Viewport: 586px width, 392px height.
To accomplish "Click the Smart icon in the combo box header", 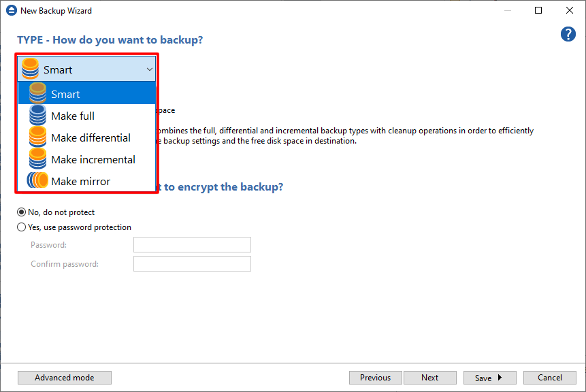I will [x=31, y=69].
